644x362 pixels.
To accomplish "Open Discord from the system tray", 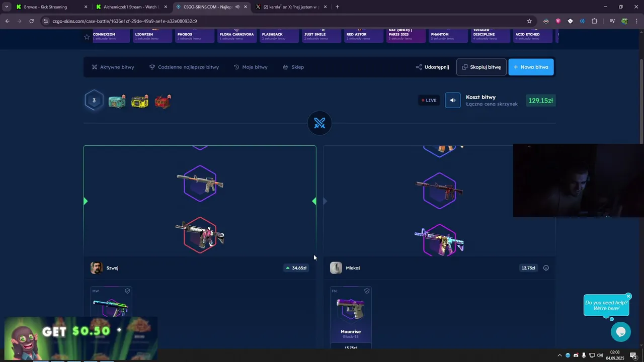I will 576,355.
